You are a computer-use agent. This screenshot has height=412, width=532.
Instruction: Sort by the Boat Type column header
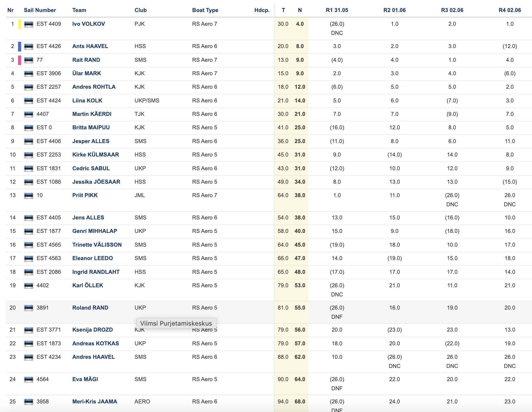tap(205, 10)
